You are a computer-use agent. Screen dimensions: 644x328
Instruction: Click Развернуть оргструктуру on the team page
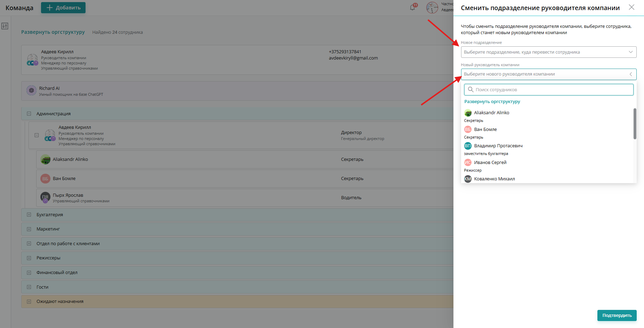coord(53,32)
